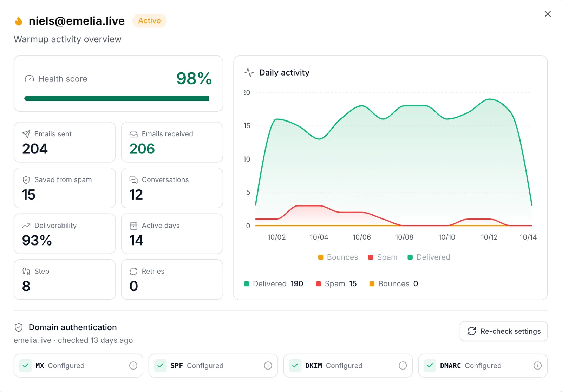The image size is (562, 392).
Task: Click the flame icon beside niels@emelia.live
Action: coord(19,21)
